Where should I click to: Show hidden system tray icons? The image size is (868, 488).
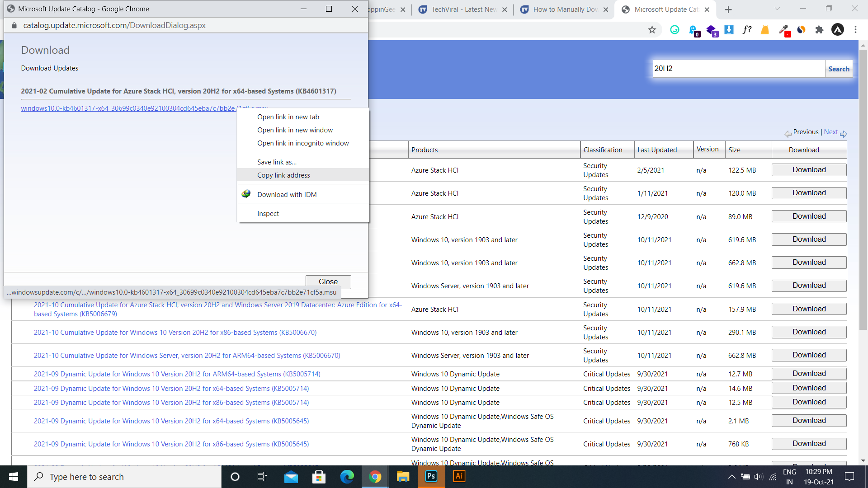(x=731, y=477)
